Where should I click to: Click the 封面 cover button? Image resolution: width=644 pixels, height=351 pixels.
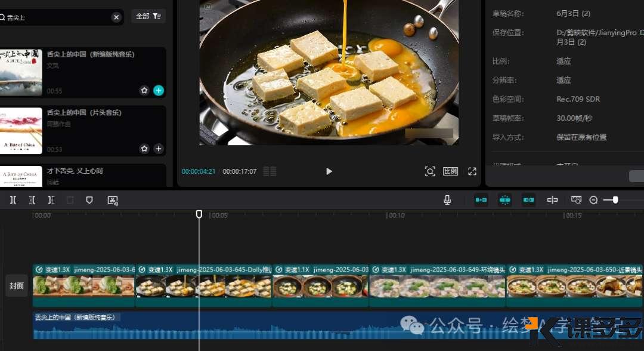click(x=17, y=286)
